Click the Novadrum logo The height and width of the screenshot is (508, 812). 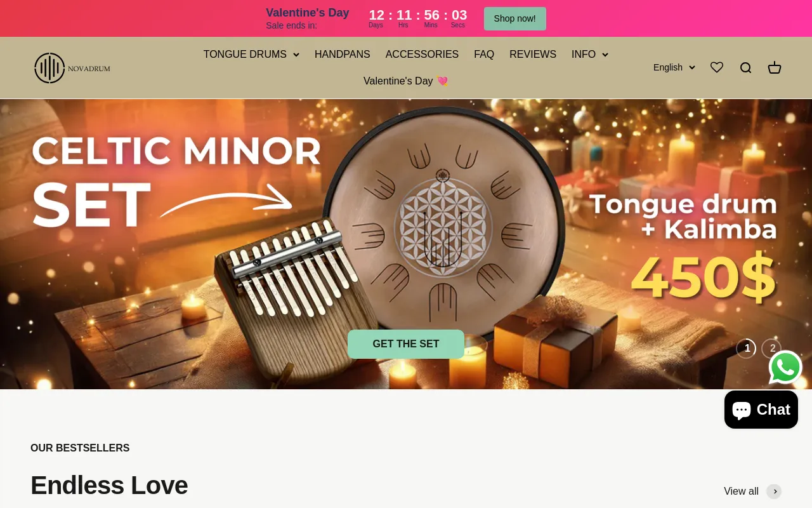[72, 68]
